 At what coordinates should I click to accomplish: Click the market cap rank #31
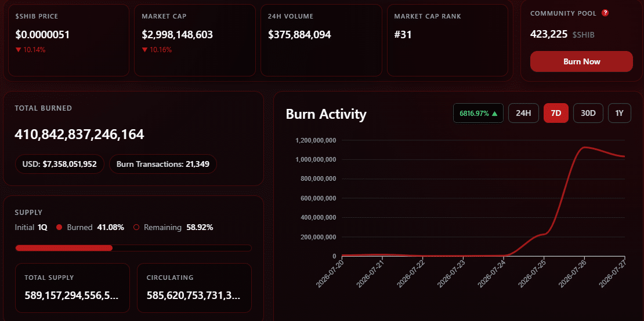(403, 35)
